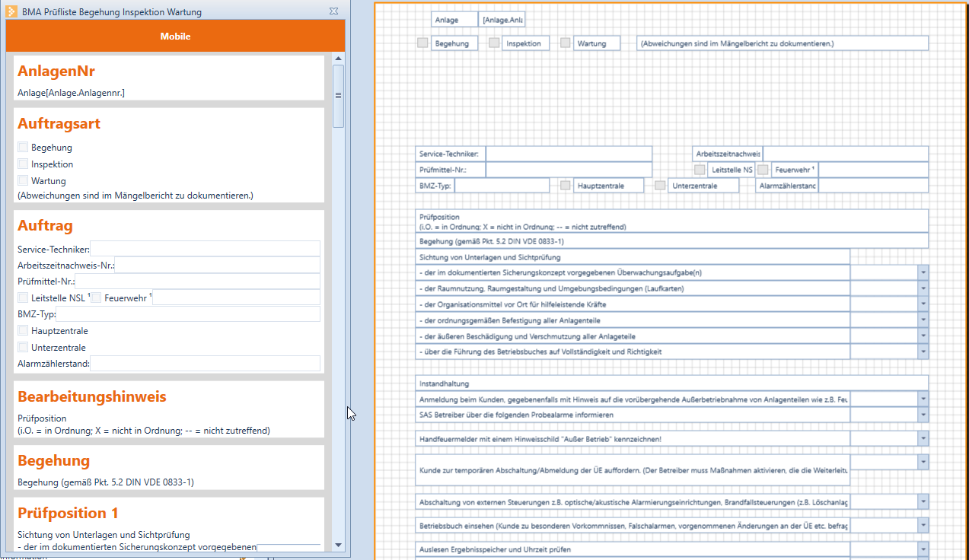Open dropdown for Raumnutzung, Raumgestaltung row
Screen dimensions: 969x560
(923, 288)
